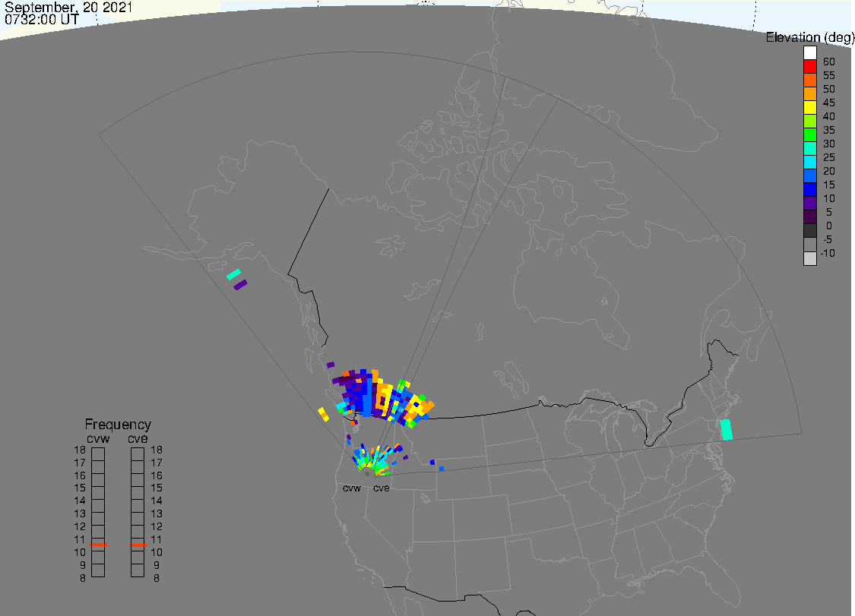Image resolution: width=855 pixels, height=616 pixels.
Task: Click the purple data patch over Alaska
Action: click(x=240, y=285)
